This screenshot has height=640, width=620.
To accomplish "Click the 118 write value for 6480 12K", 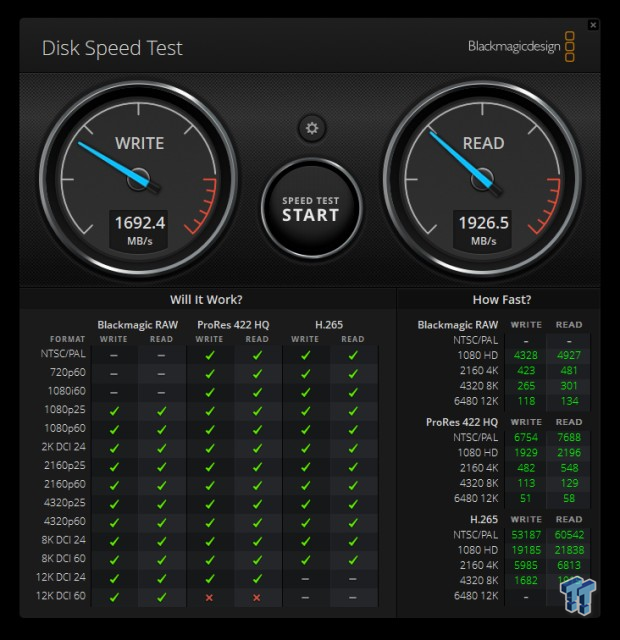I will pyautogui.click(x=526, y=401).
